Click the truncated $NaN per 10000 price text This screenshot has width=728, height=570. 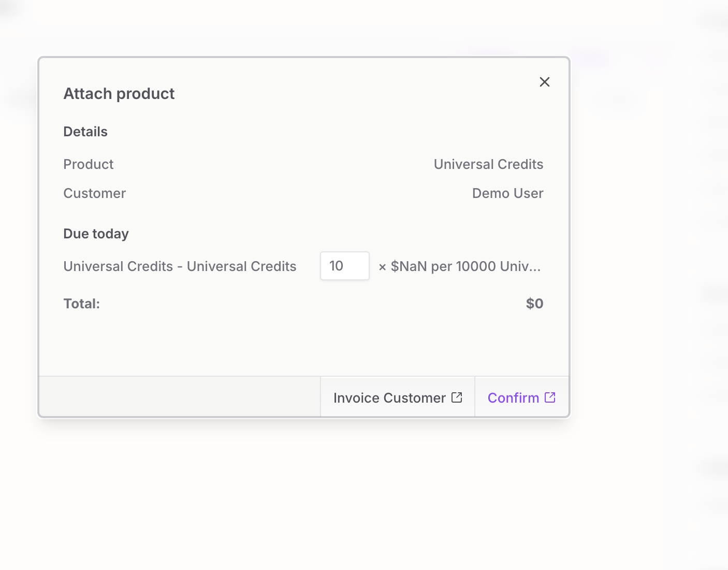pyautogui.click(x=465, y=266)
